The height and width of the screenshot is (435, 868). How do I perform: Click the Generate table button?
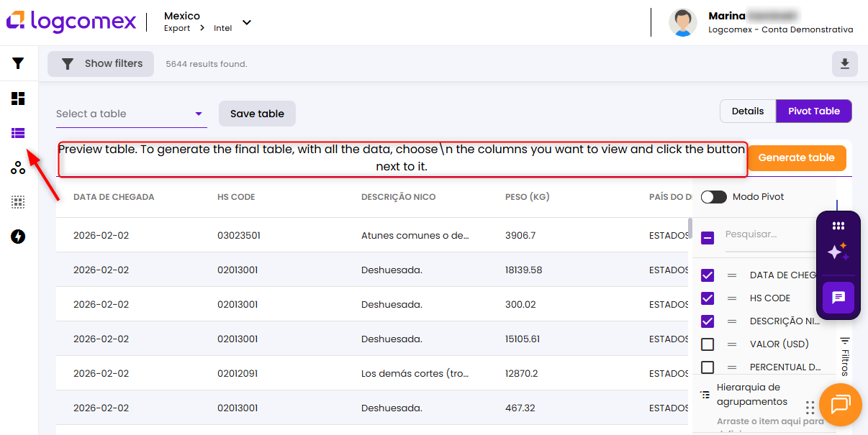[x=796, y=158]
